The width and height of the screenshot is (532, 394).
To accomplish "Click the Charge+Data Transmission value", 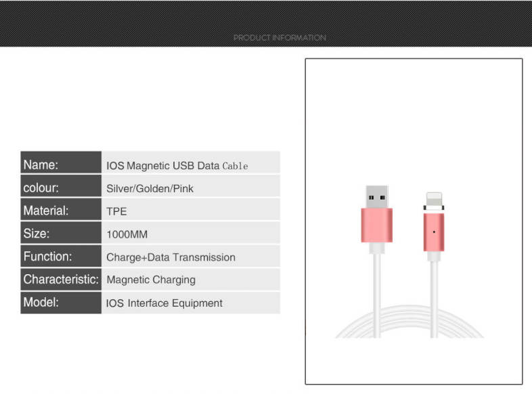I will [171, 257].
